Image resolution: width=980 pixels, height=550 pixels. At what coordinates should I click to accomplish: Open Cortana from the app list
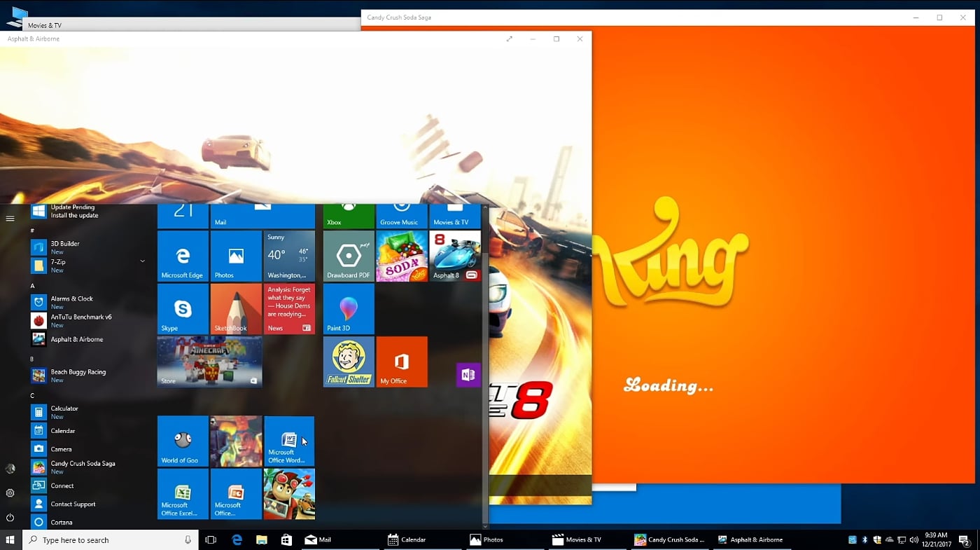pyautogui.click(x=88, y=522)
